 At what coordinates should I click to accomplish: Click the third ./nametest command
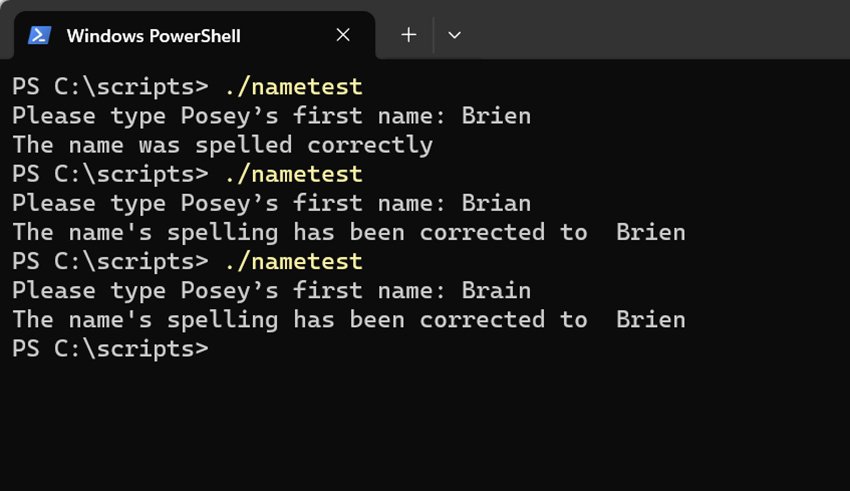coord(293,262)
